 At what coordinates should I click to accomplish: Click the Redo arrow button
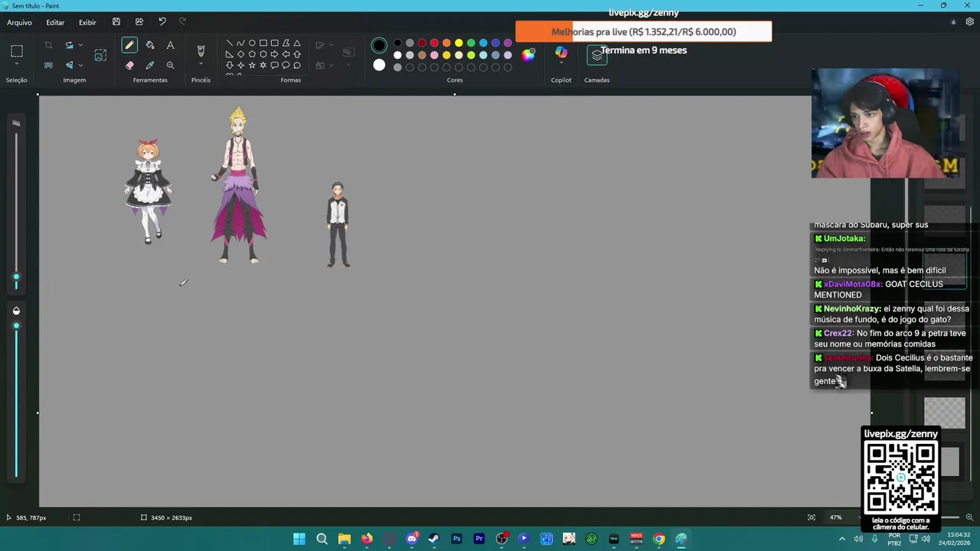(x=182, y=22)
